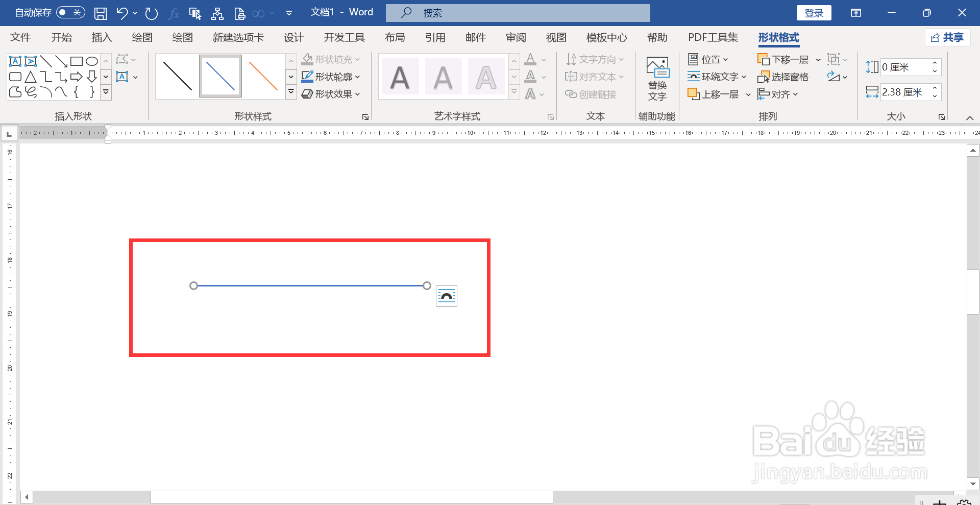The width and height of the screenshot is (980, 505).
Task: Click the Login (登录) button
Action: 814,13
